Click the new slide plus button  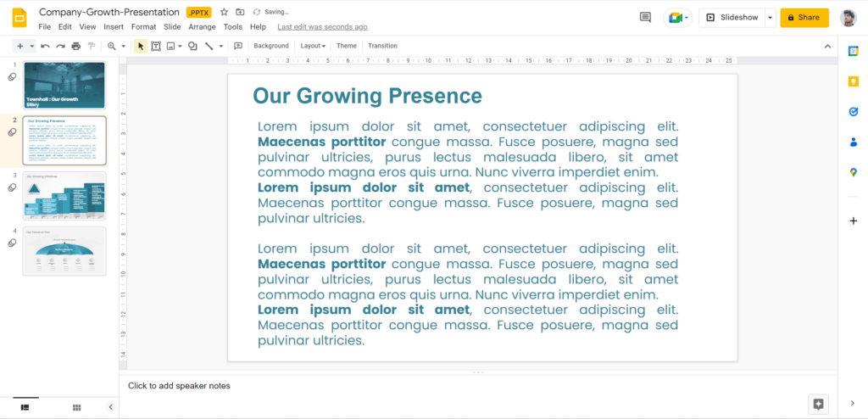20,46
